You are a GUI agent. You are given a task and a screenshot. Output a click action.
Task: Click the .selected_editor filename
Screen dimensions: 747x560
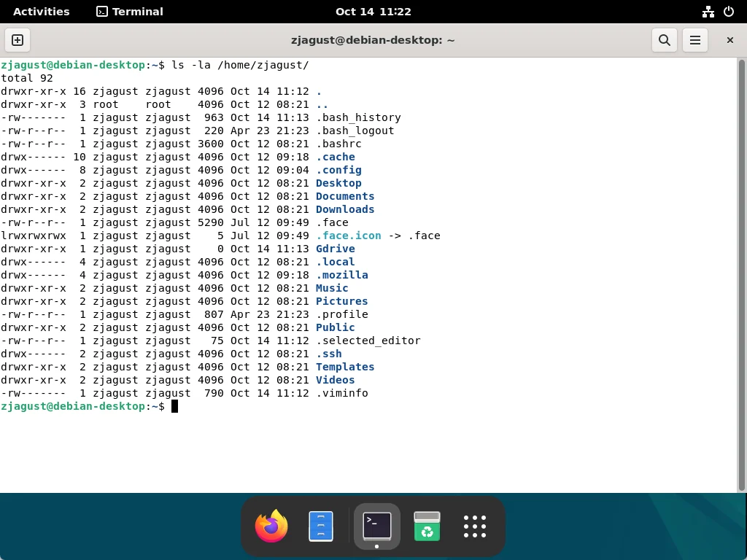[x=368, y=341]
